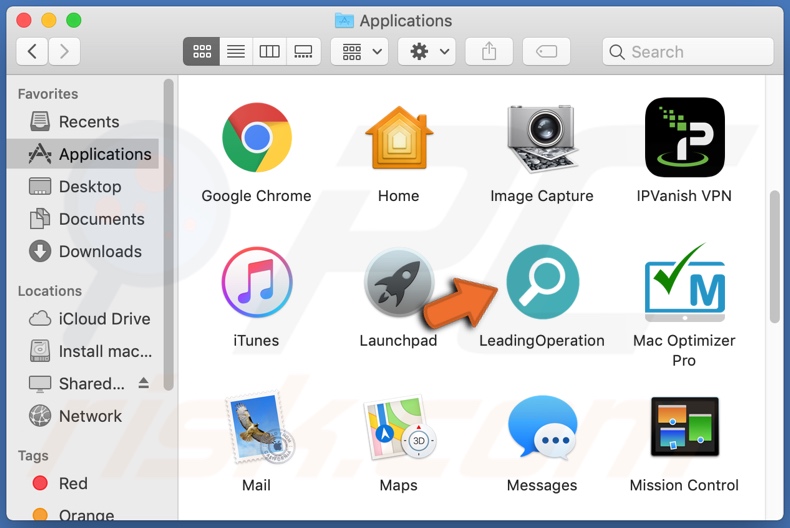The height and width of the screenshot is (528, 790).
Task: Click the IPVanish VPN label text
Action: pyautogui.click(x=684, y=195)
